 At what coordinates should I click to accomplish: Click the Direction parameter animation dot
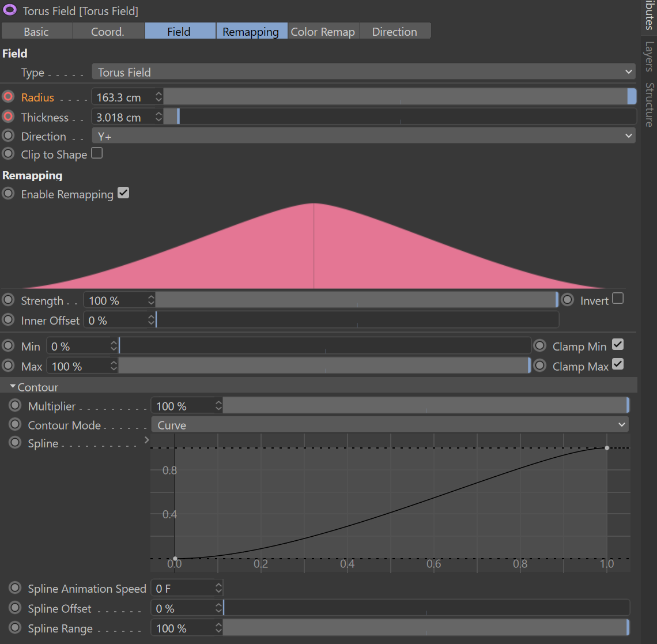click(x=8, y=136)
